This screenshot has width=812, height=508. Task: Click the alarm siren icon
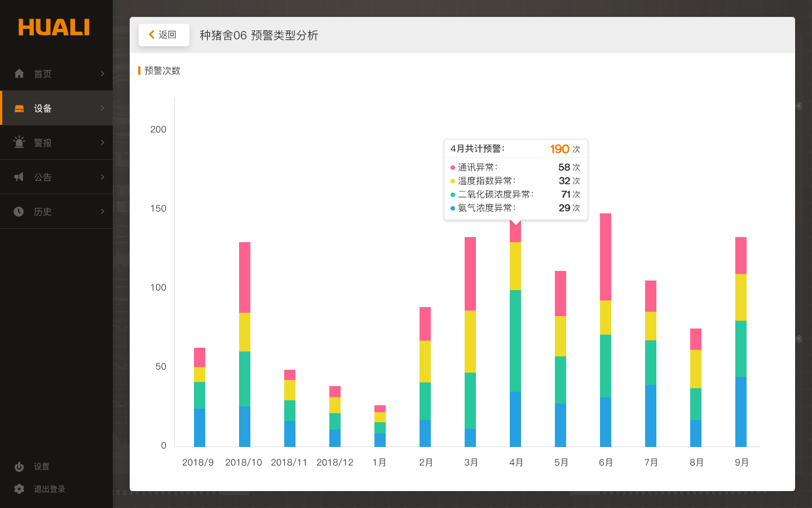[x=19, y=142]
